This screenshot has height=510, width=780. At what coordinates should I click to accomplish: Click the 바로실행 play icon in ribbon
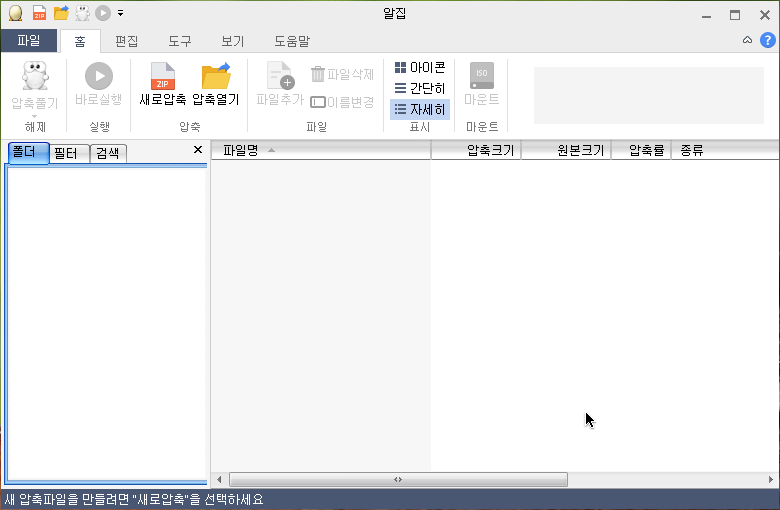click(98, 78)
